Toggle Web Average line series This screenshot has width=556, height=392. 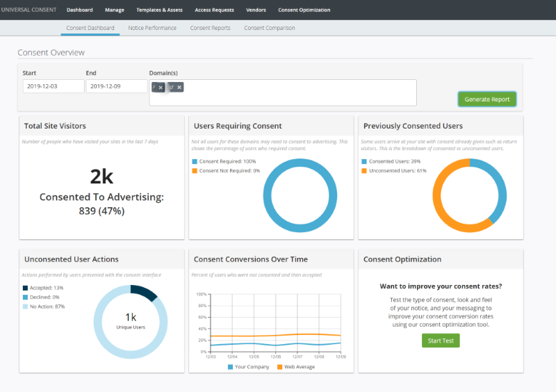pyautogui.click(x=295, y=366)
